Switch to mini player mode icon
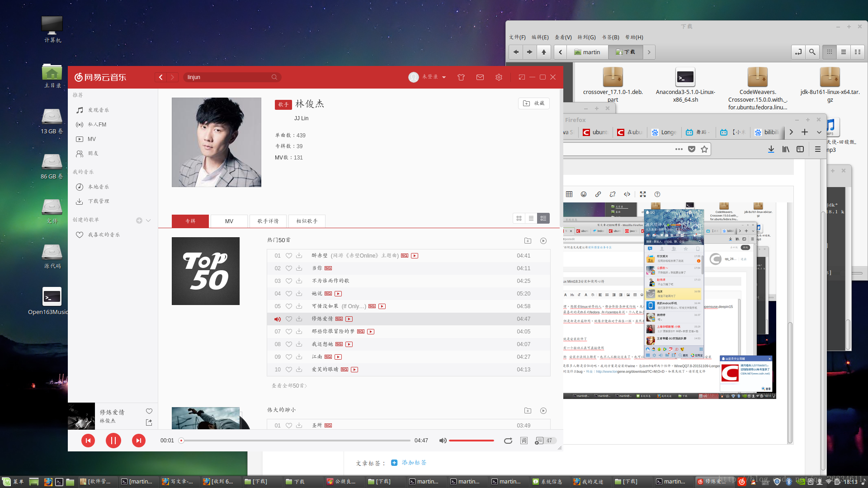Viewport: 868px width, 488px height. 522,77
